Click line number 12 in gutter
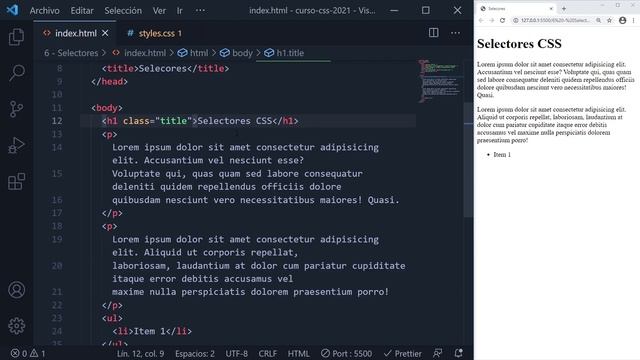The height and width of the screenshot is (360, 640). (57, 121)
